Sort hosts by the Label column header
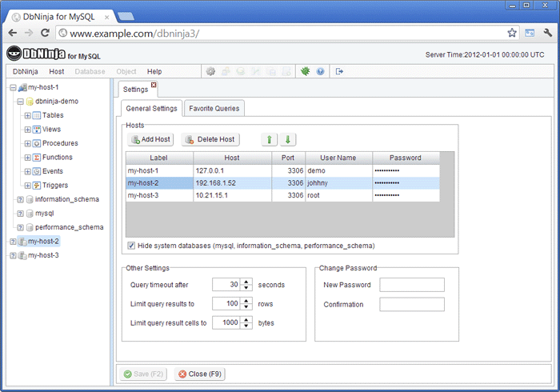Viewport: 560px width, 392px height. coord(159,158)
